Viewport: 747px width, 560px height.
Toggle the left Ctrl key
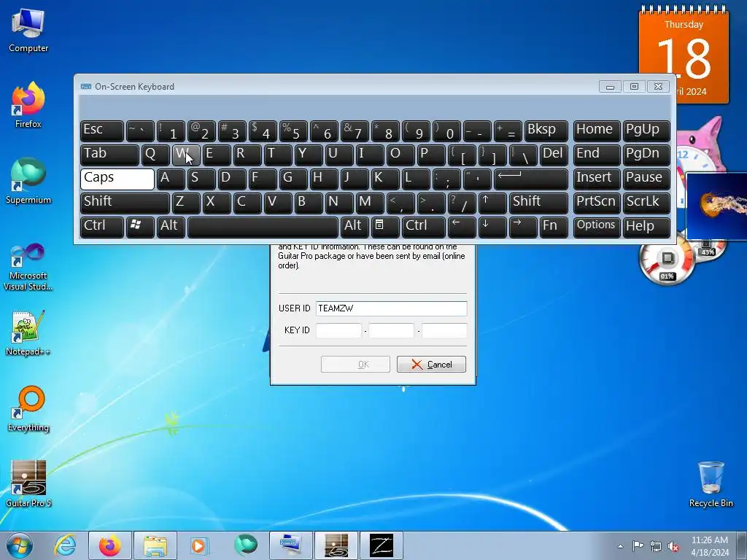click(102, 227)
